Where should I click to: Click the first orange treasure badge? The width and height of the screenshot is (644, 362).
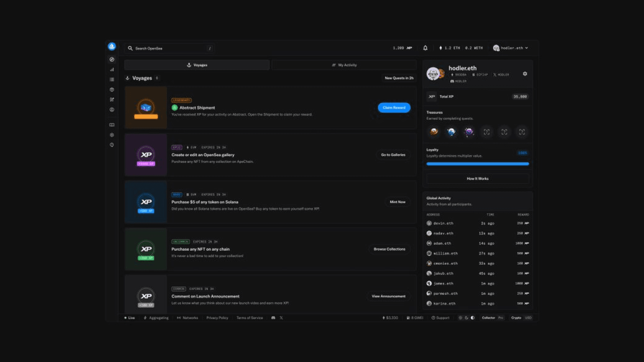coord(434,132)
